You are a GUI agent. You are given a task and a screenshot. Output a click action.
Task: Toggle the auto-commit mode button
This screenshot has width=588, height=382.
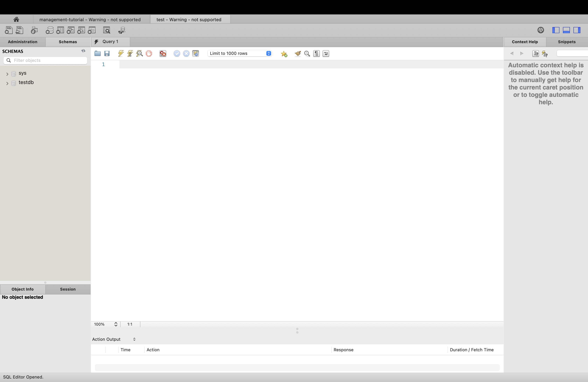195,53
